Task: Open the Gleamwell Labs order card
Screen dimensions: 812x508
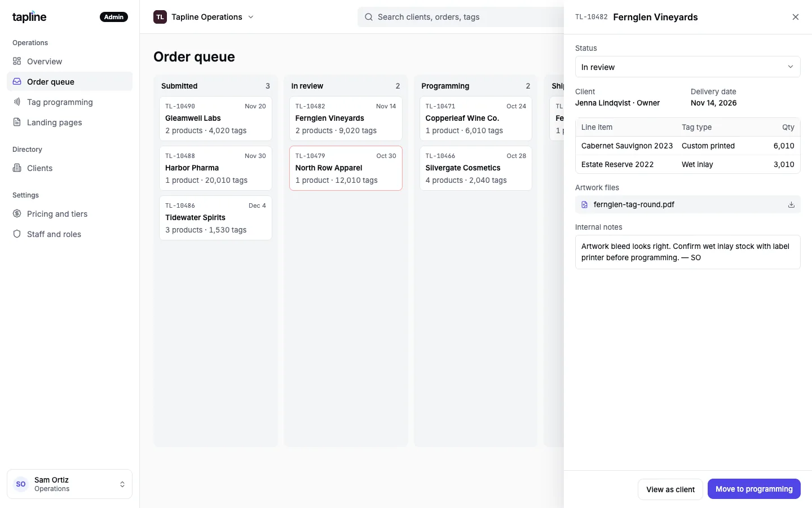Action: pos(215,119)
